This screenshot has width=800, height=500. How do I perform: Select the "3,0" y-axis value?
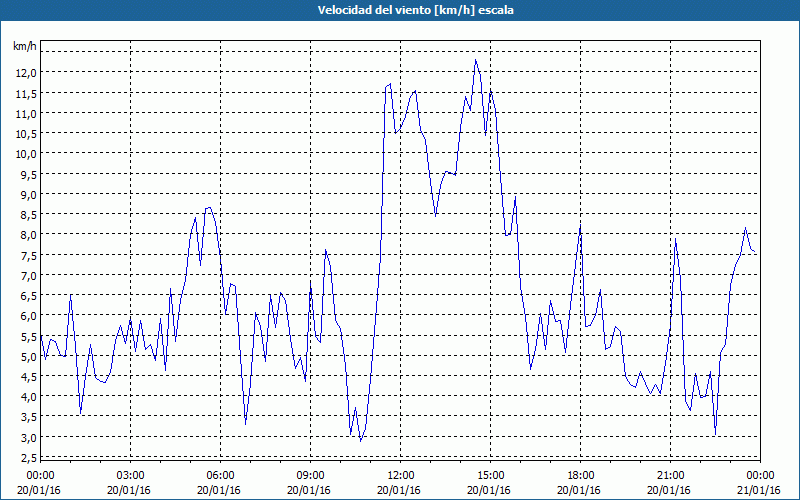coord(28,438)
